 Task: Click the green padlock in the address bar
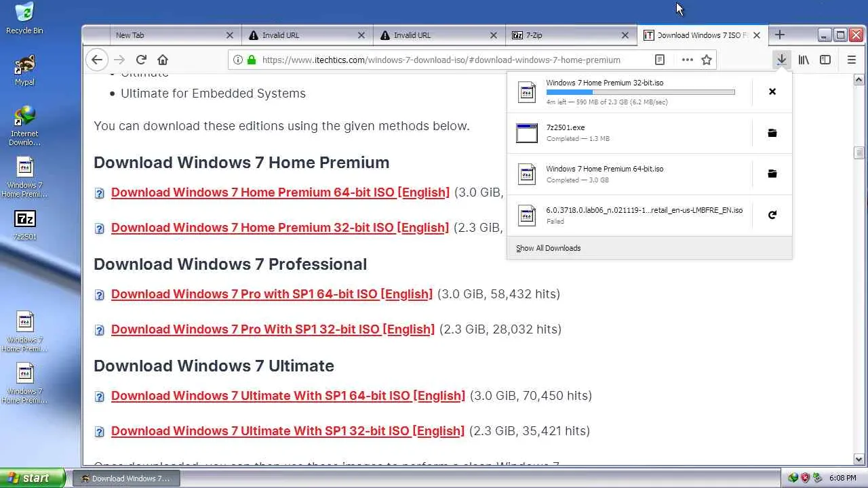252,60
